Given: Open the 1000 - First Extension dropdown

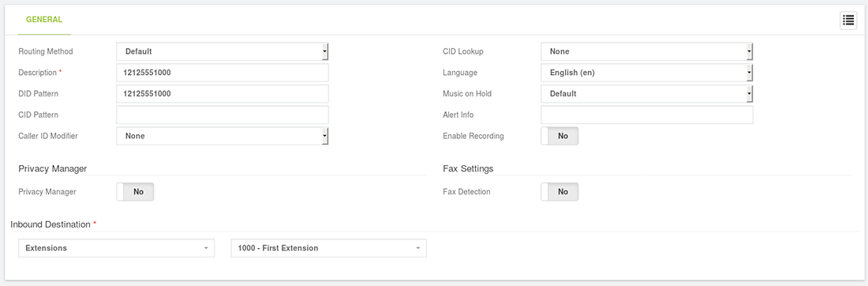Looking at the screenshot, I should 329,248.
